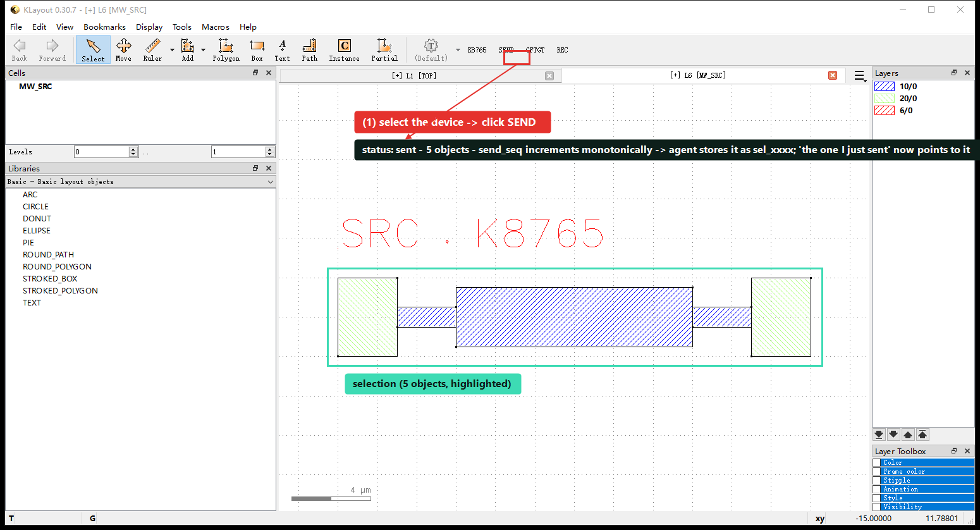Open the Bookmarks menu
Viewport: 980px width, 530px height.
(104, 27)
